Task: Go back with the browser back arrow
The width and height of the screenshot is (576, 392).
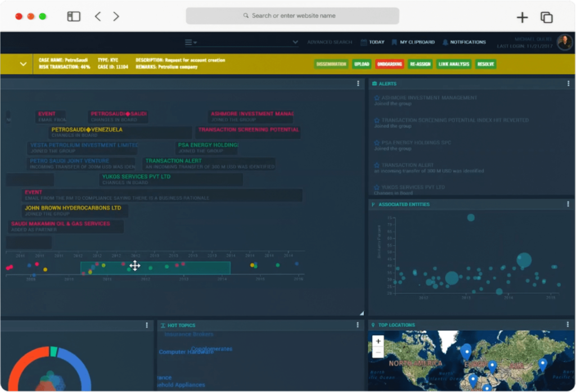Action: point(98,16)
